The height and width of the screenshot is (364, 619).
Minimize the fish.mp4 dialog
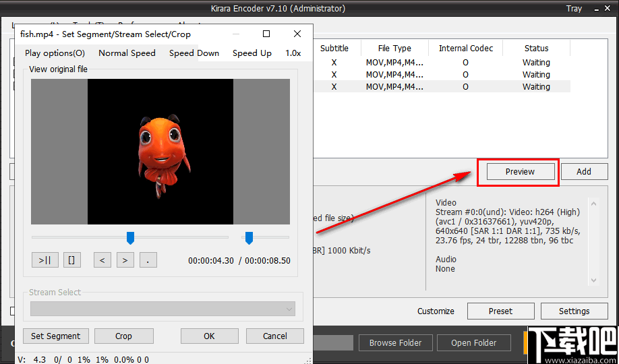(x=236, y=34)
